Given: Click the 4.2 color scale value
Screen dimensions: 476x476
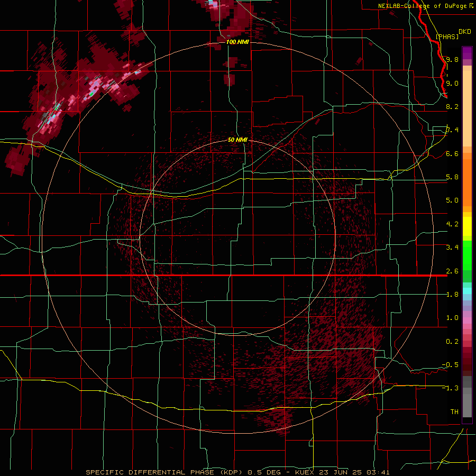Looking at the screenshot, I should coord(452,224).
